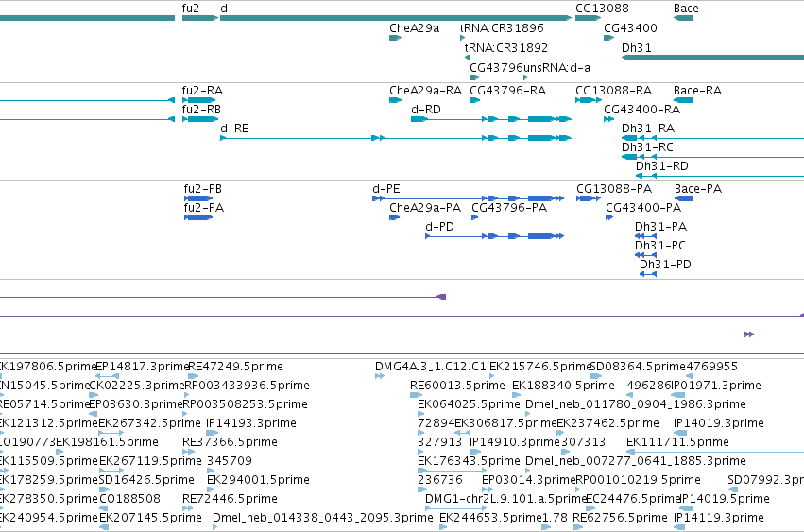The image size is (804, 532).
Task: Select the SD16426.5prime EST label
Action: point(146,480)
